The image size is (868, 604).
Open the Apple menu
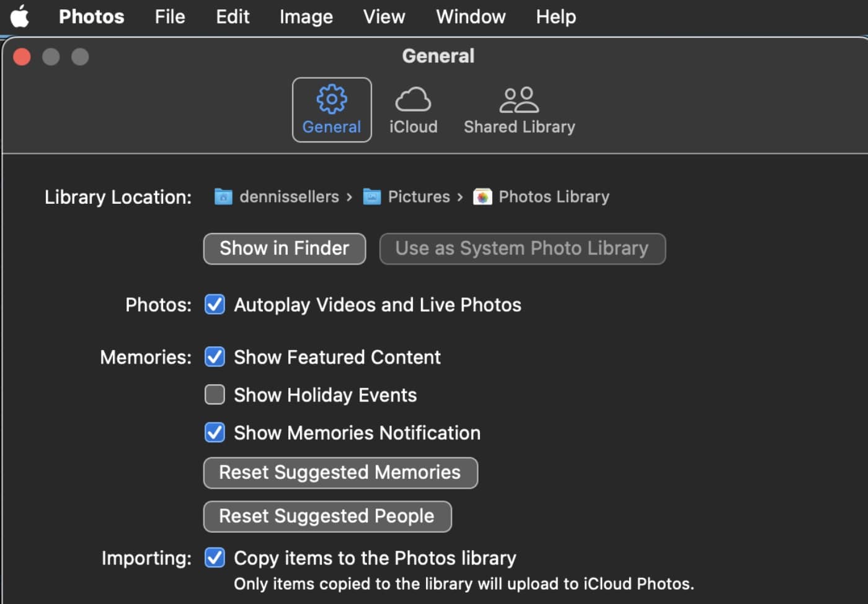point(20,17)
